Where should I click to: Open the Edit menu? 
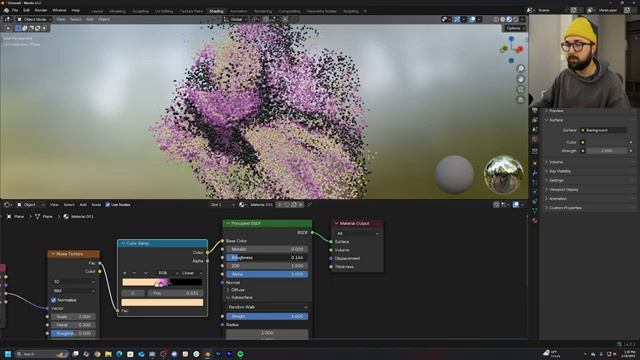27,10
